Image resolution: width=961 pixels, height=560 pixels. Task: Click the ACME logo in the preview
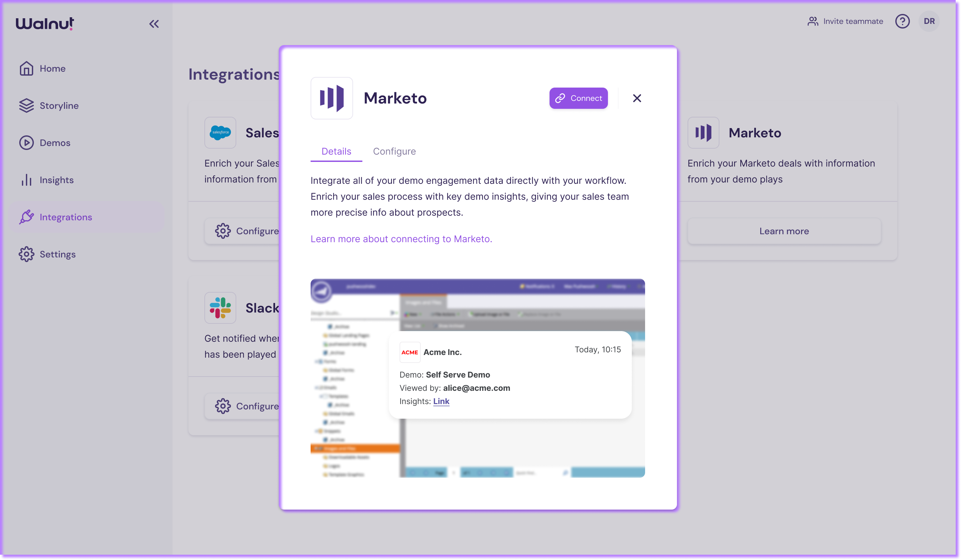409,352
